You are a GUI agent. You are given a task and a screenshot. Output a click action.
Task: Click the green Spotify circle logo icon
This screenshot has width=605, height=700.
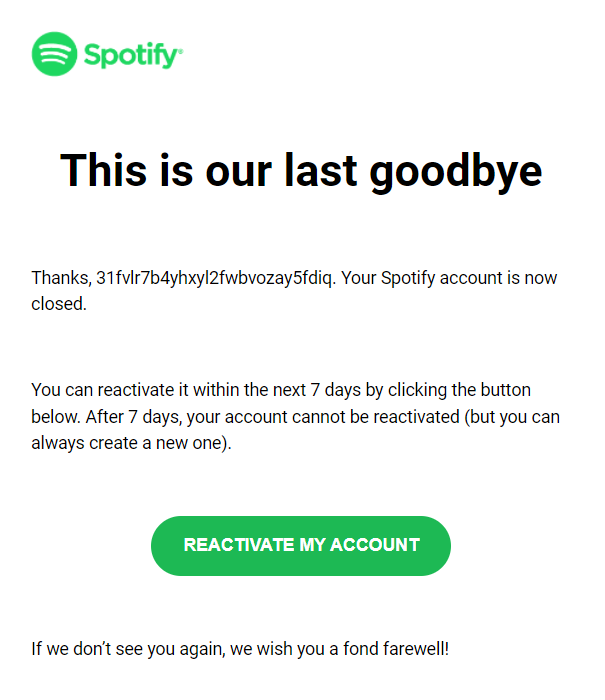coord(54,54)
